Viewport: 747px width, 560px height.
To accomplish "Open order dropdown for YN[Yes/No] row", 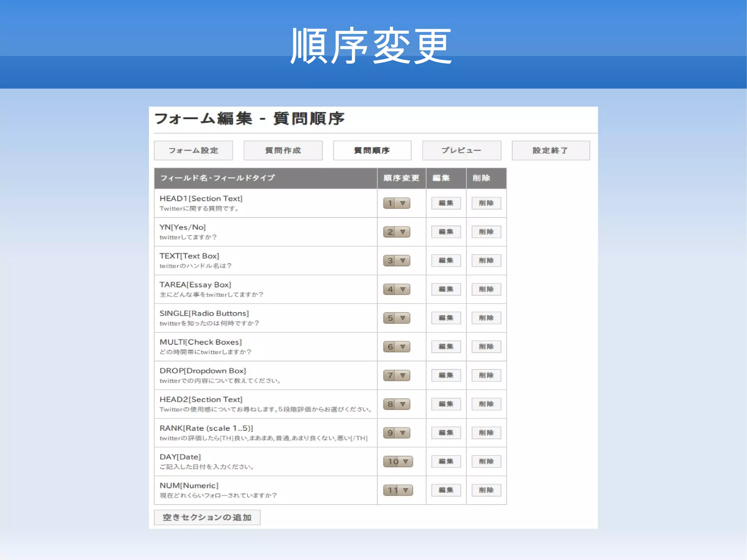I will coord(396,232).
